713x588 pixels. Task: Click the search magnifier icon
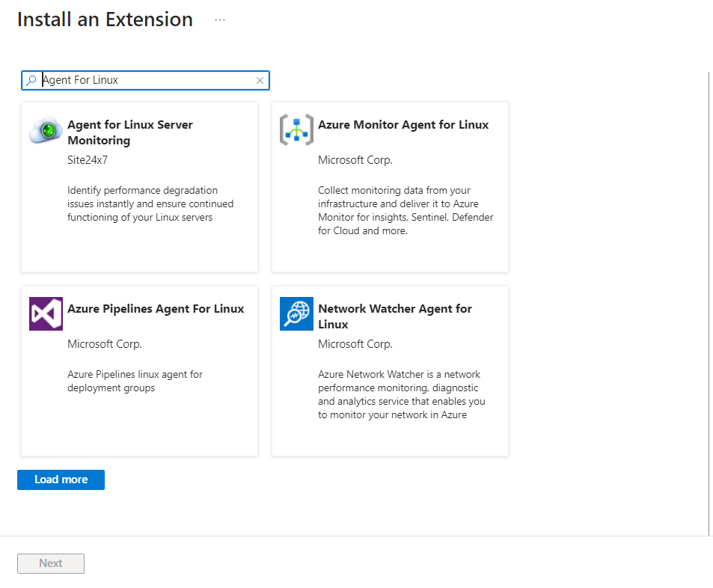31,81
